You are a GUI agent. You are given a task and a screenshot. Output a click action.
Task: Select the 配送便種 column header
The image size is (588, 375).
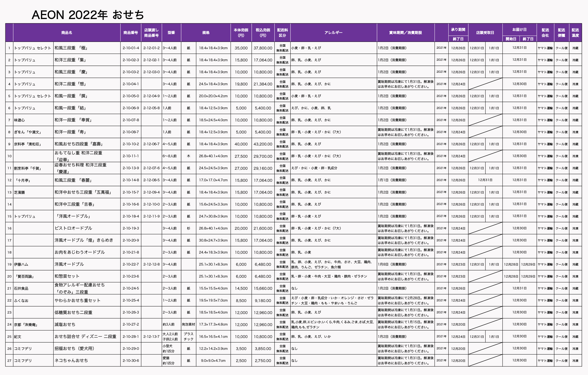click(562, 33)
